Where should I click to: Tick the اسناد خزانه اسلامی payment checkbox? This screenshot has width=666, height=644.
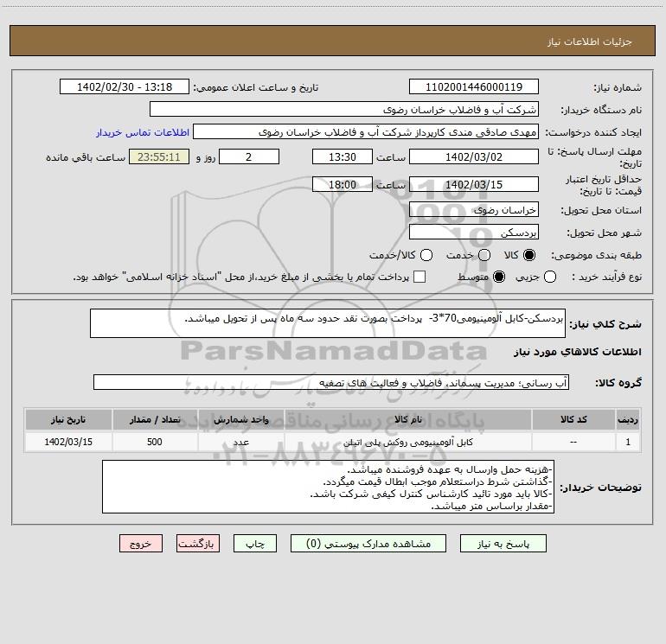[419, 277]
